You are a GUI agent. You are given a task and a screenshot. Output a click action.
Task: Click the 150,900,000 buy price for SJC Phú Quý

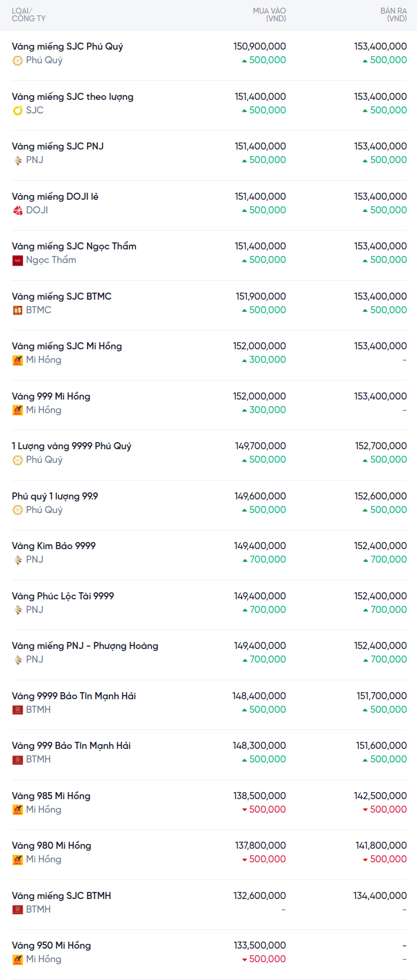point(260,47)
